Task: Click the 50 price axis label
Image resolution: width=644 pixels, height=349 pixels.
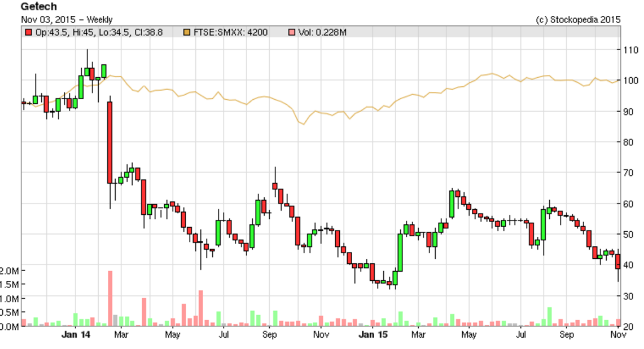Action: (628, 235)
